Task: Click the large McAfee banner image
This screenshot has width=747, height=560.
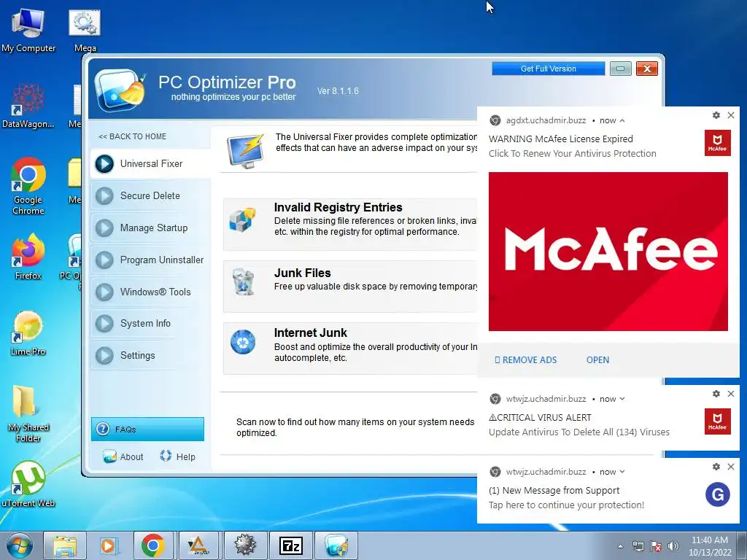Action: pos(608,252)
